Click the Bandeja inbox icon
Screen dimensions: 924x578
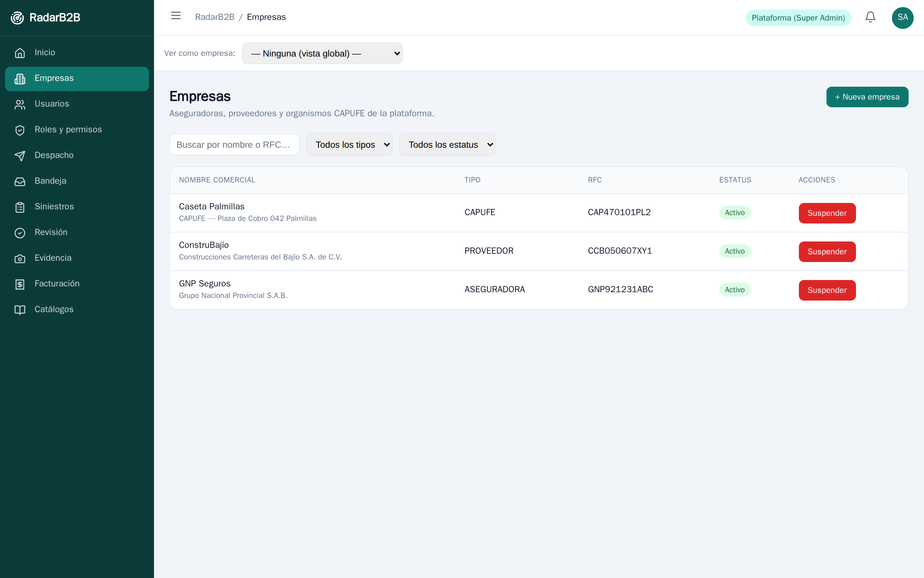pos(20,181)
